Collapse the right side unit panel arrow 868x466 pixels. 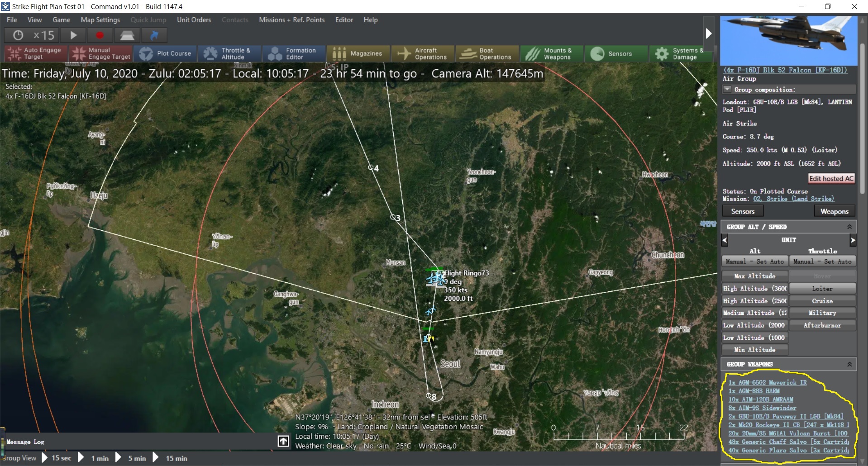(x=709, y=33)
